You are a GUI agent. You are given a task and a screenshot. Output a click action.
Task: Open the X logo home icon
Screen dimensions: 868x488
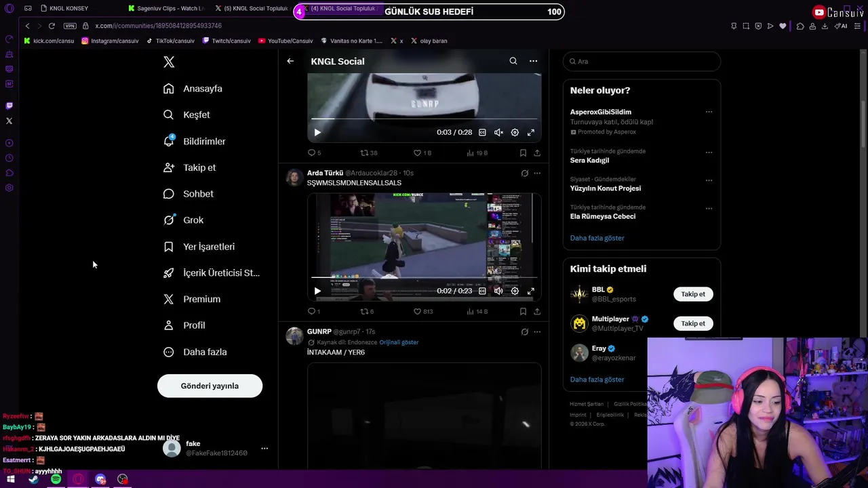(169, 62)
